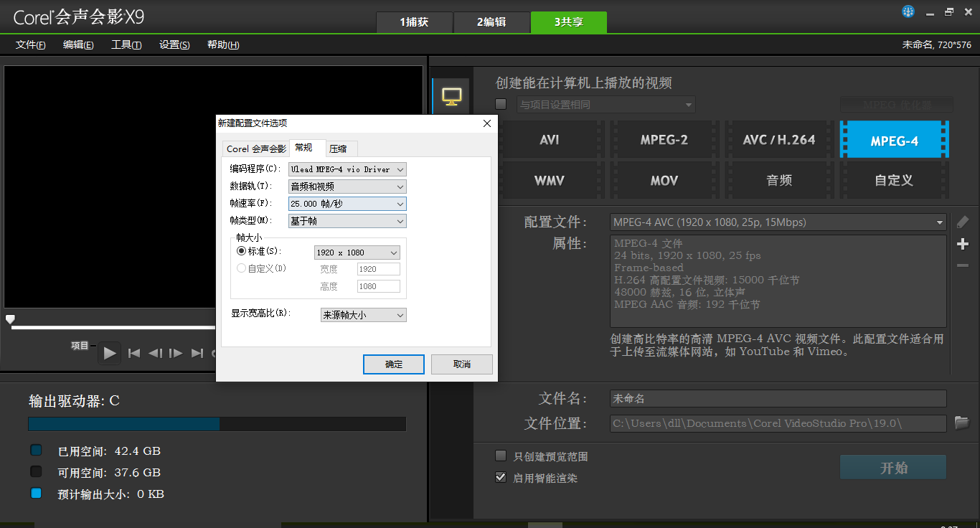Screen dimensions: 980x528
Task: Open the 文件(F) menu
Action: click(x=31, y=44)
